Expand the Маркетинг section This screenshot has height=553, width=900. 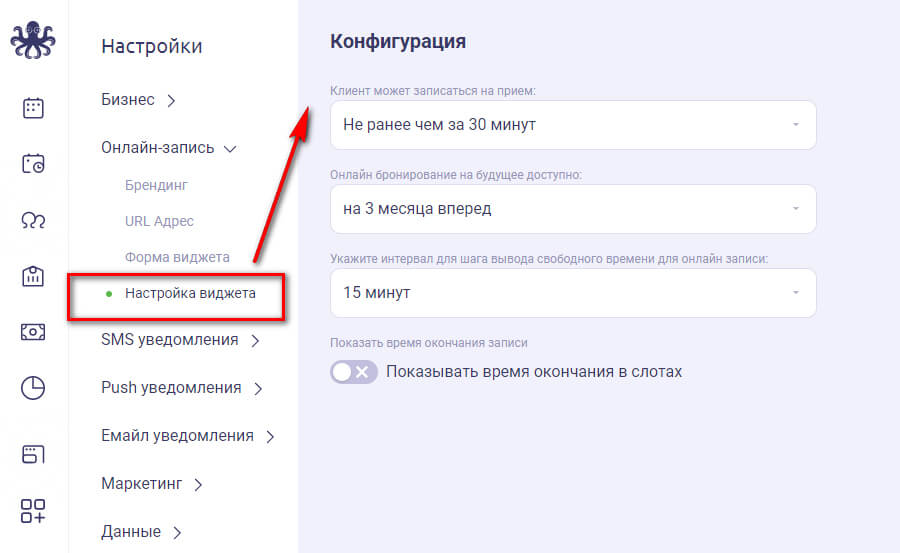coord(152,484)
